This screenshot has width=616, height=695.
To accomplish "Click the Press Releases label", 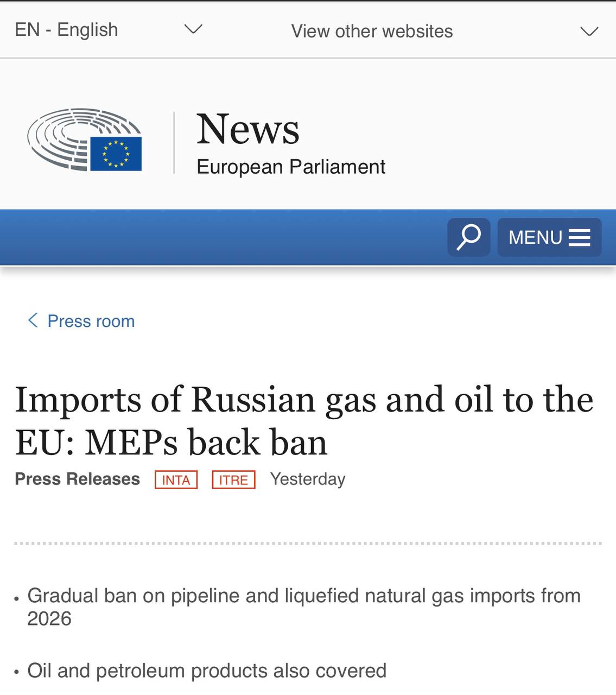I will [x=77, y=479].
